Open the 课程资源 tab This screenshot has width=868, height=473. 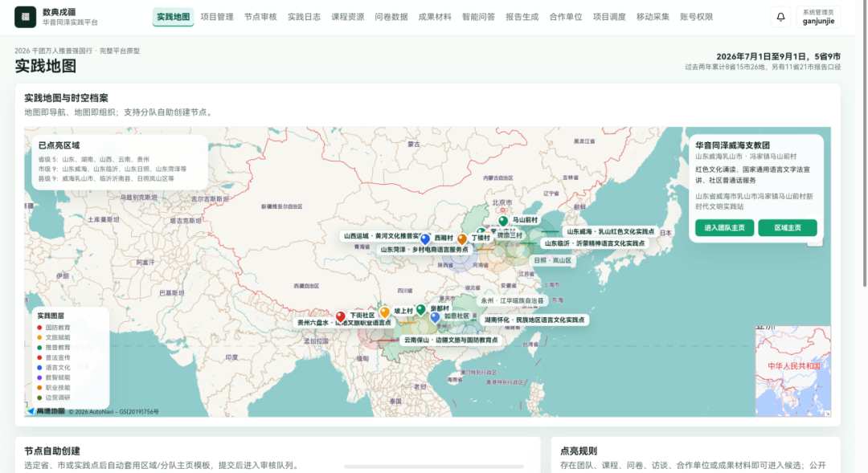[x=348, y=17]
